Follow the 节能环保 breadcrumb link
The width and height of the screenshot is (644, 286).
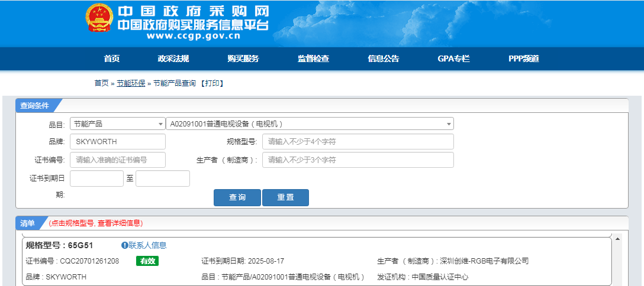(131, 83)
